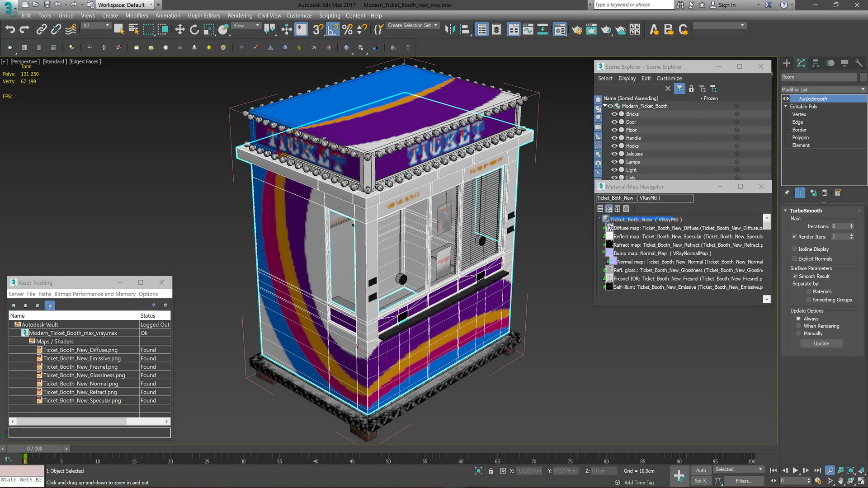Click the 0 / 100 time slider handle
Viewport: 868px width, 488px height.
35,449
